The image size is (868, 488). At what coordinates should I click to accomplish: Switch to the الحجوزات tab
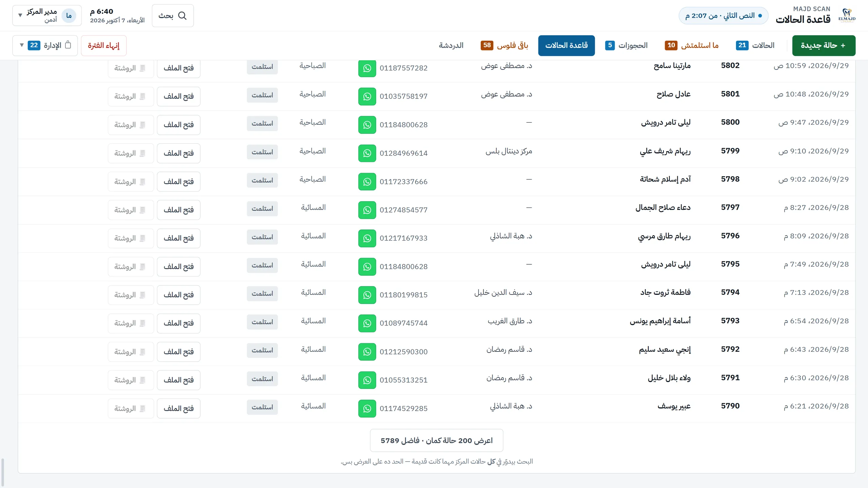click(626, 45)
